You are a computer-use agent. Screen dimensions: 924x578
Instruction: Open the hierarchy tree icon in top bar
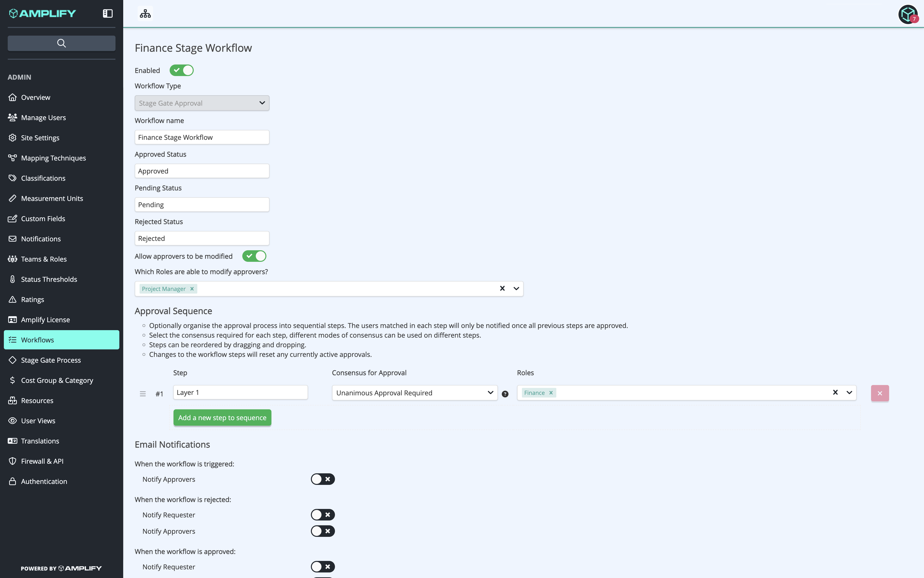click(x=145, y=13)
